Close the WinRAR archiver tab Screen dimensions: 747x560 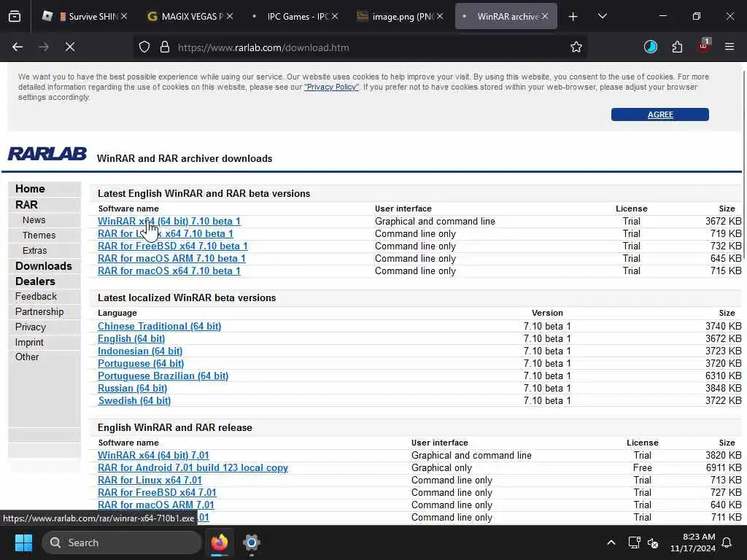544,16
